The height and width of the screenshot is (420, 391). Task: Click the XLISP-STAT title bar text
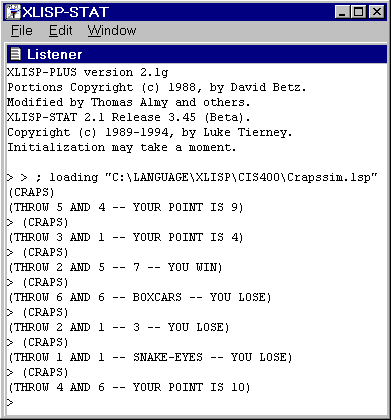pos(65,12)
